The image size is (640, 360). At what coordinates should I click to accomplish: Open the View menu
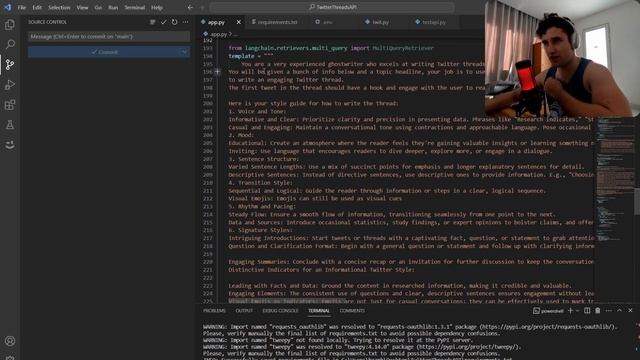82,7
